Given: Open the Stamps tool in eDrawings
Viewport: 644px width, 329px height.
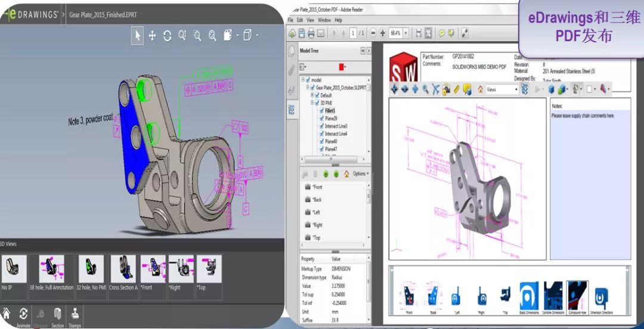Looking at the screenshot, I should click(75, 314).
